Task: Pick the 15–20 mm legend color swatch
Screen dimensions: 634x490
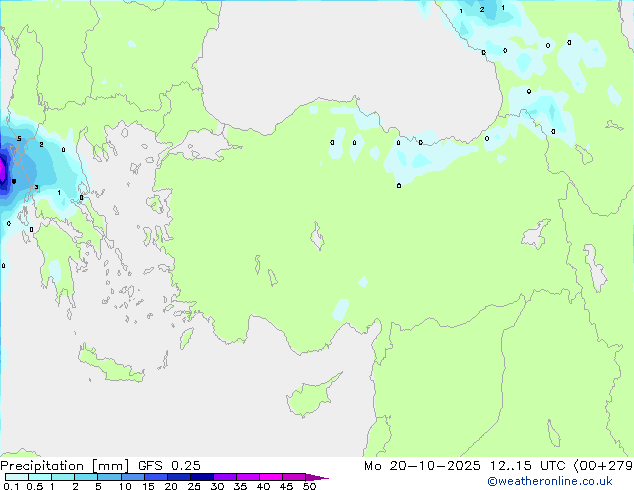Action: [x=156, y=477]
